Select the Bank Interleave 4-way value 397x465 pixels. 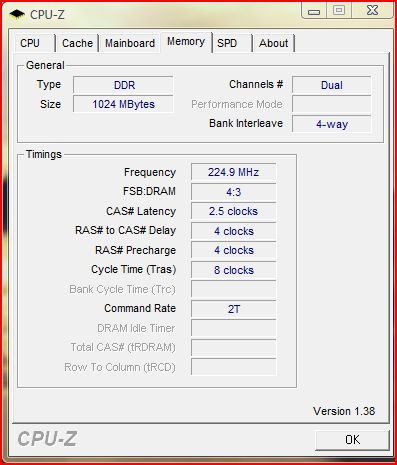pyautogui.click(x=332, y=124)
